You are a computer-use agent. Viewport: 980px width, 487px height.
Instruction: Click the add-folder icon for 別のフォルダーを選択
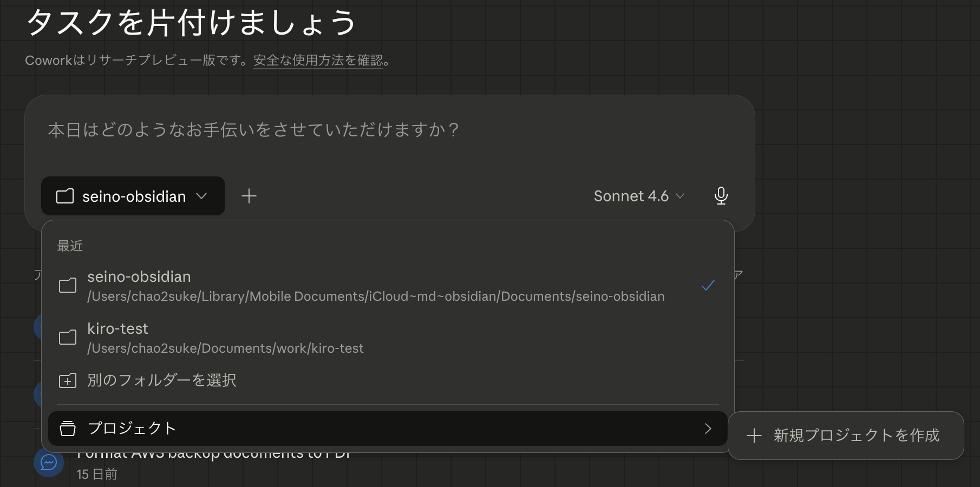click(x=68, y=380)
